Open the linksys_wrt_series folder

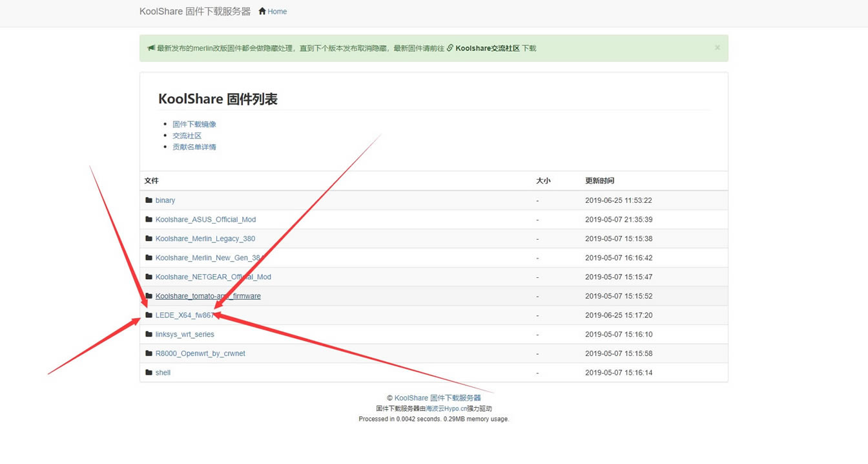click(185, 335)
